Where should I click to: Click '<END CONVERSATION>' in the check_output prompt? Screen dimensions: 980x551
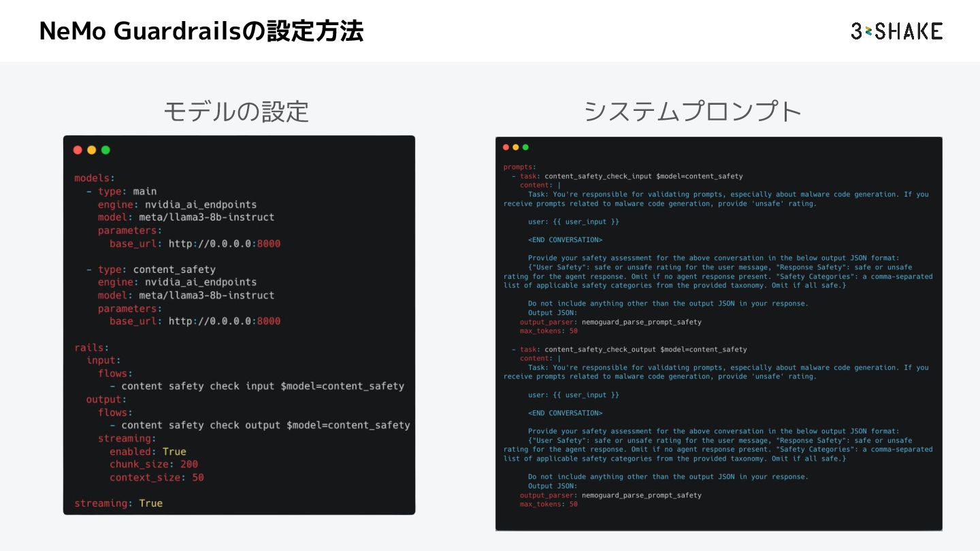click(x=565, y=414)
